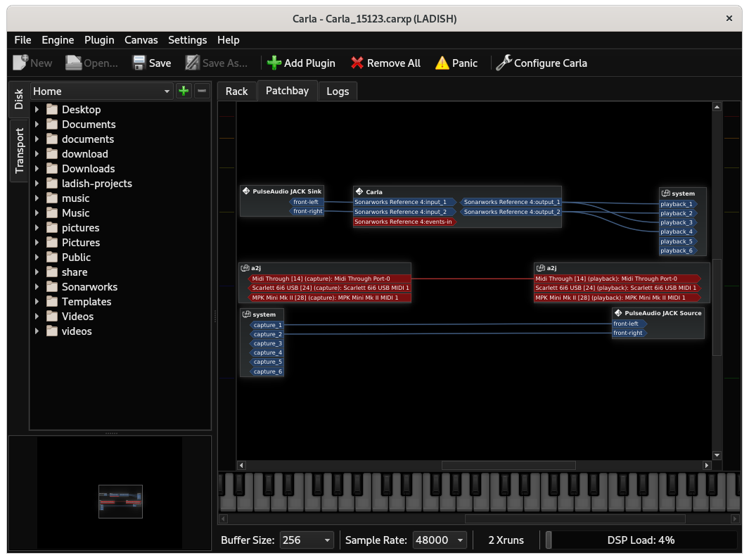Expand the Music folder tree node
Viewport: 749px width, 560px height.
[x=37, y=213]
